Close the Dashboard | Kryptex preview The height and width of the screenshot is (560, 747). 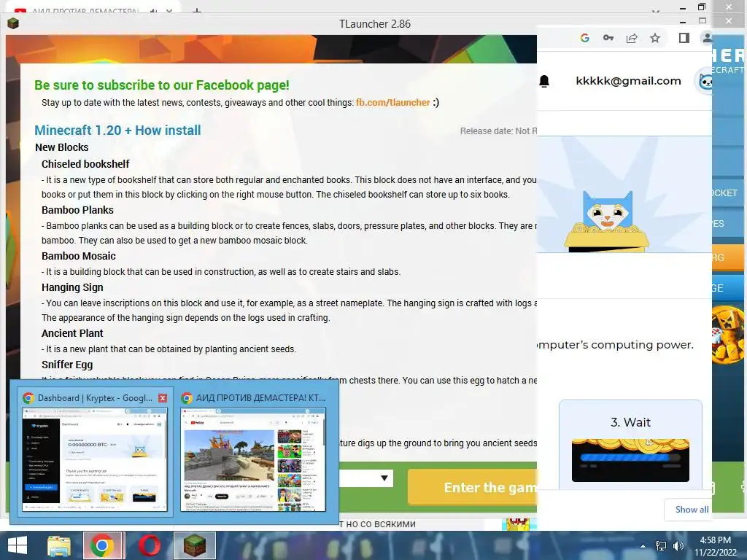(x=163, y=398)
